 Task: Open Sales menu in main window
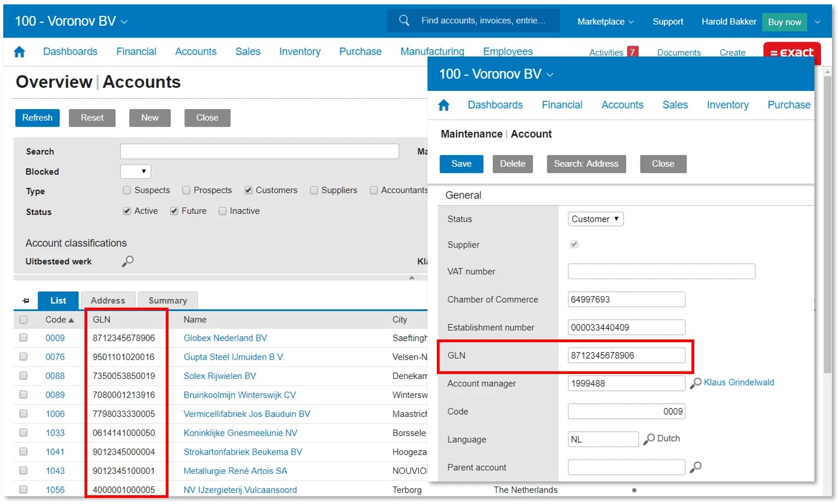click(x=248, y=52)
